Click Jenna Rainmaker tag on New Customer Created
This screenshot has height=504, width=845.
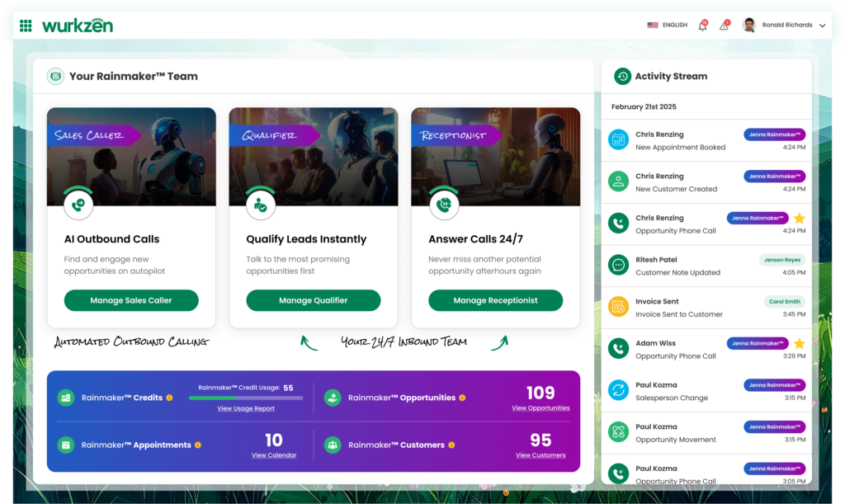coord(774,176)
